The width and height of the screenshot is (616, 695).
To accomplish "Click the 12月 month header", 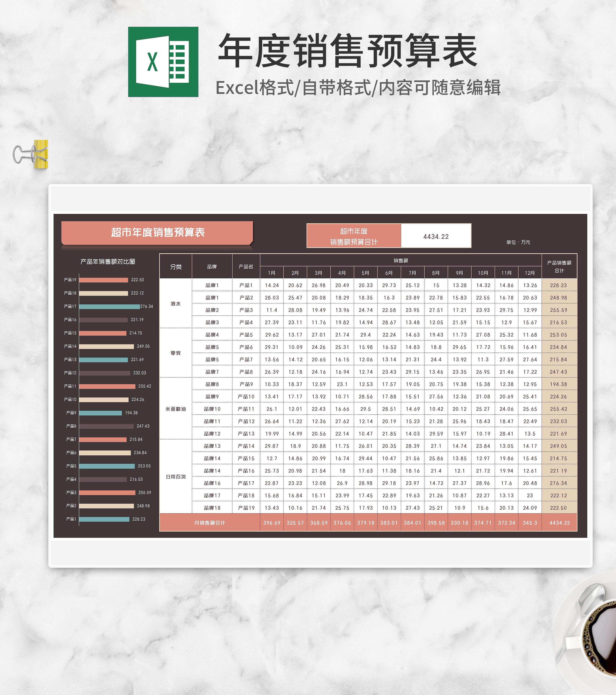I will click(530, 273).
